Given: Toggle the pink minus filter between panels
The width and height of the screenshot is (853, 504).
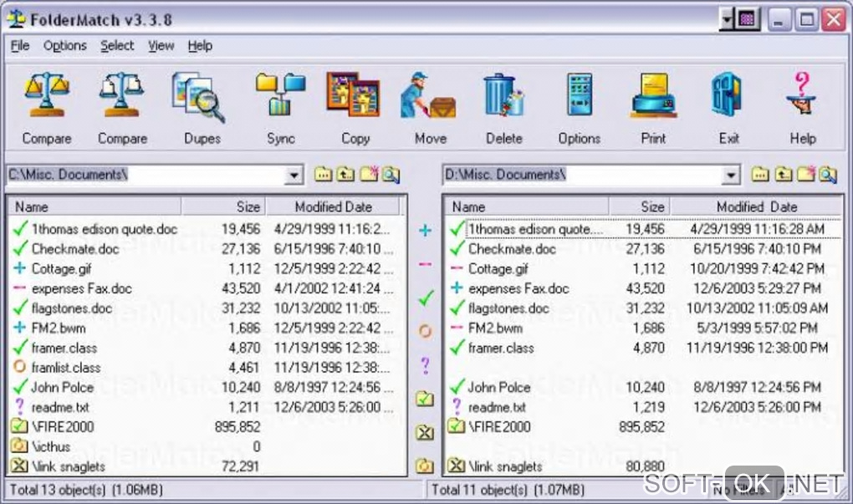Looking at the screenshot, I should pos(425,264).
